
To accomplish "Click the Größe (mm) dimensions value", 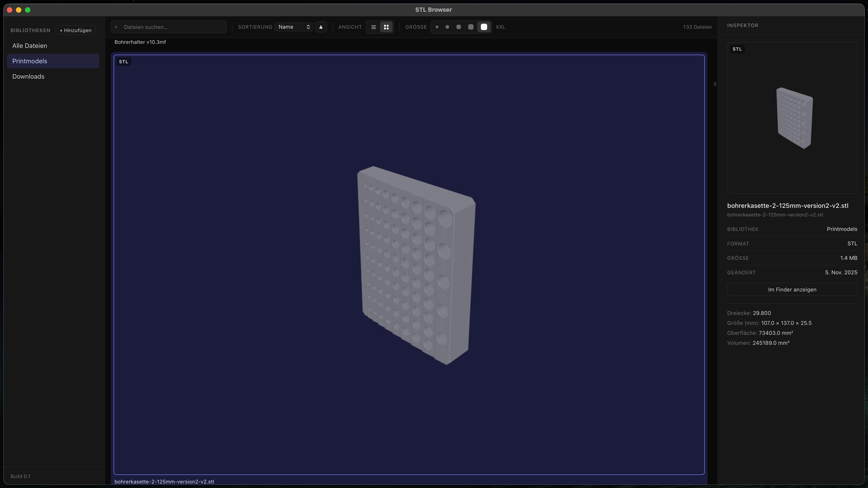I will [x=786, y=323].
